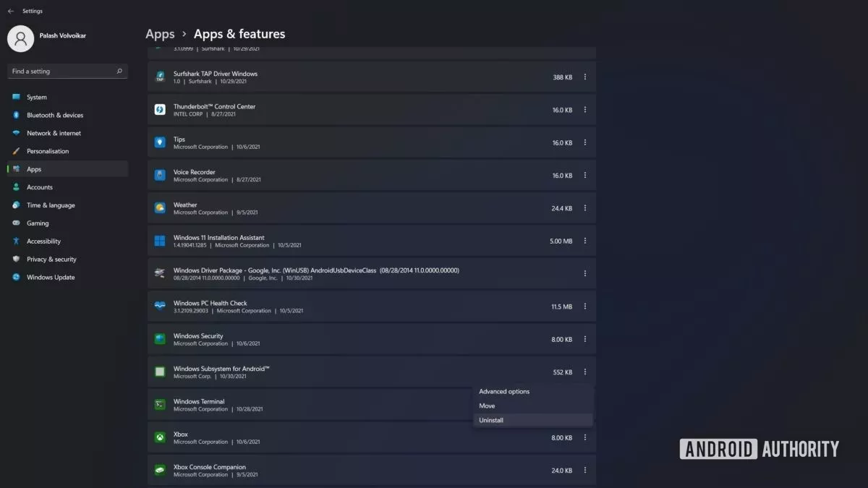Click the 11.5 MB size value
This screenshot has width=868, height=488.
coord(561,307)
